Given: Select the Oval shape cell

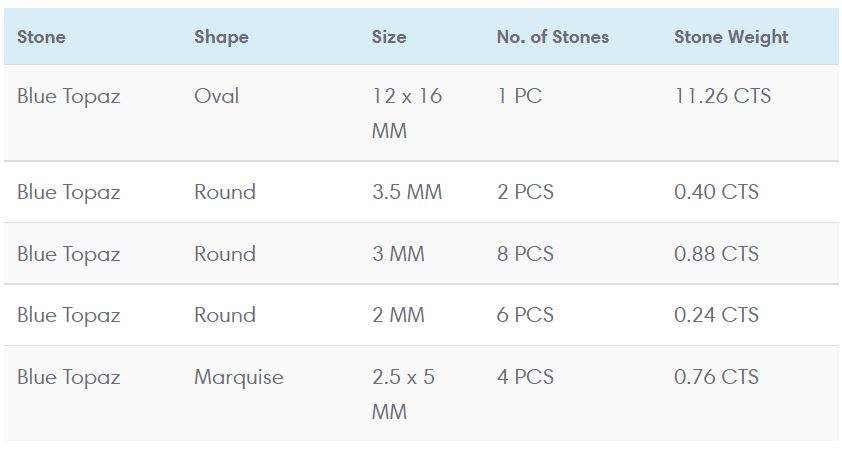Looking at the screenshot, I should [217, 97].
